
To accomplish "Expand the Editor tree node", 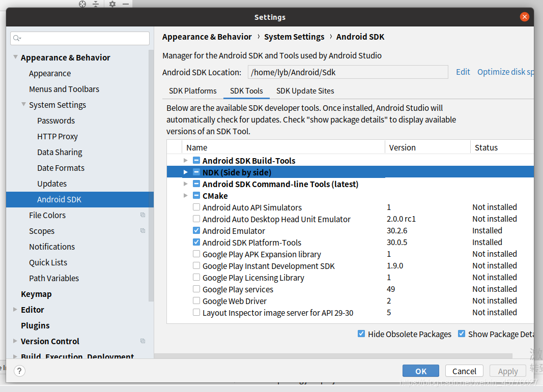I will [15, 309].
